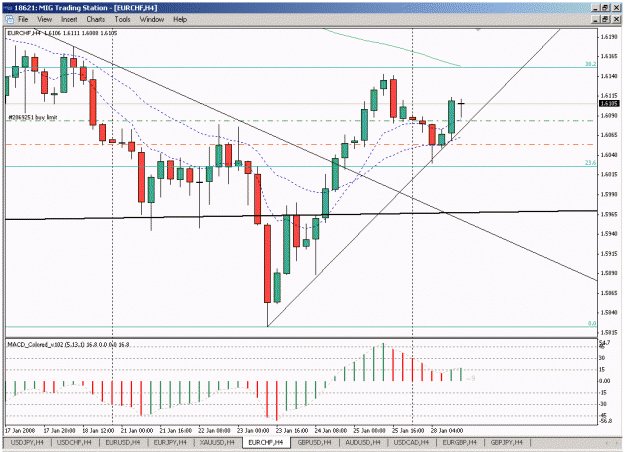This screenshot has width=625, height=452.
Task: Click the chart tabs scroll-right arrow
Action: 616,442
